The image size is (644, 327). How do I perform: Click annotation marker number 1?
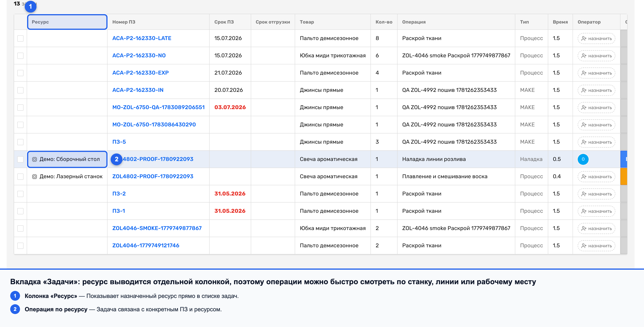coord(30,6)
